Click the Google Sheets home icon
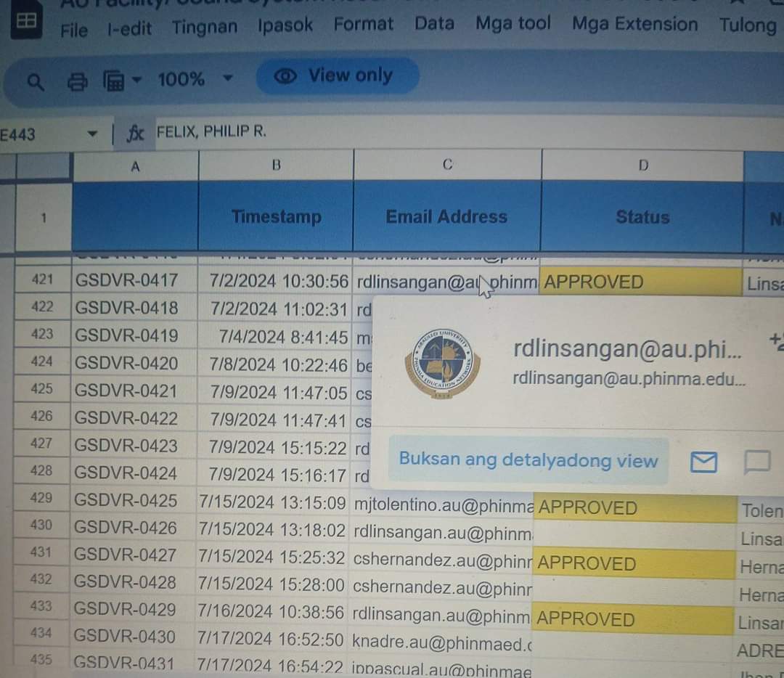 (x=25, y=20)
